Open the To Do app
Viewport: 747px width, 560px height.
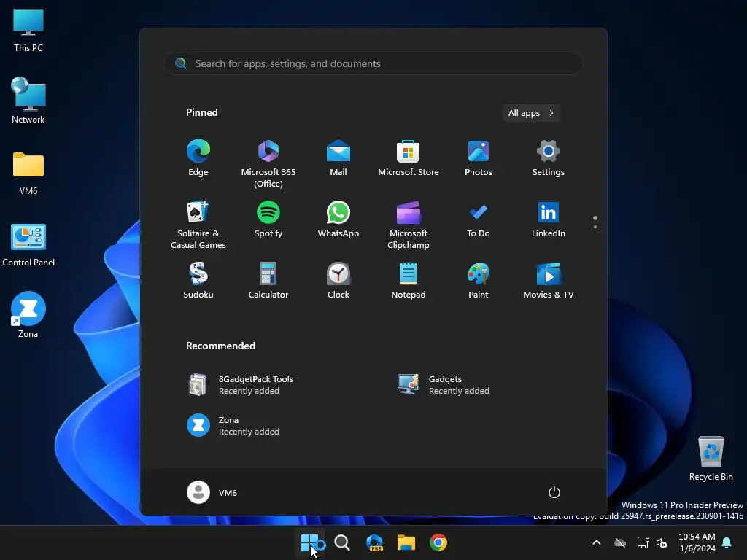pos(479,219)
